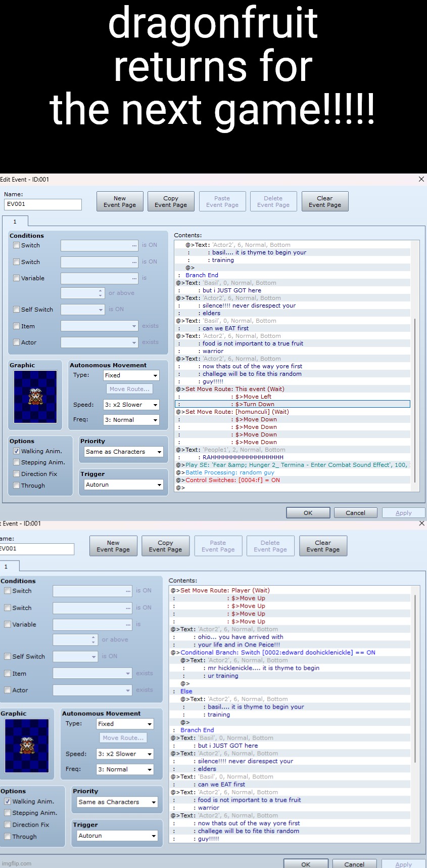
Task: Enable Direction Fix checkbox in upper window
Action: coord(17,474)
